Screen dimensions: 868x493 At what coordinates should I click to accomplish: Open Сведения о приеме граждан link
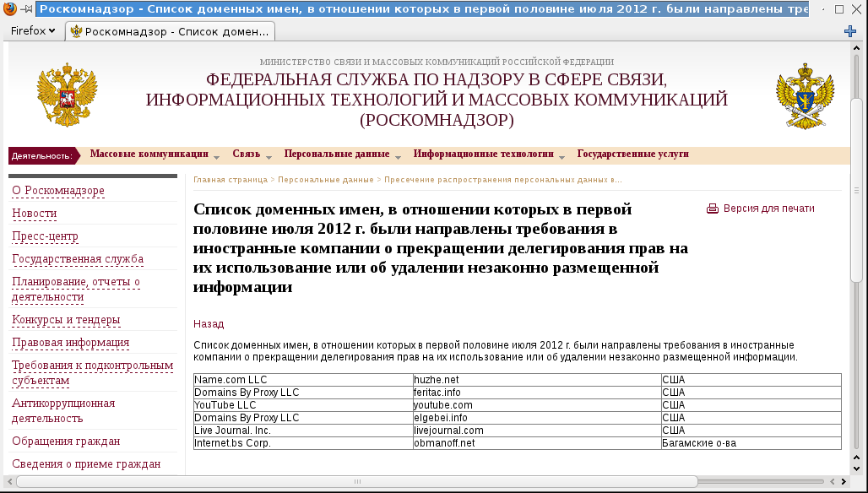tap(86, 463)
